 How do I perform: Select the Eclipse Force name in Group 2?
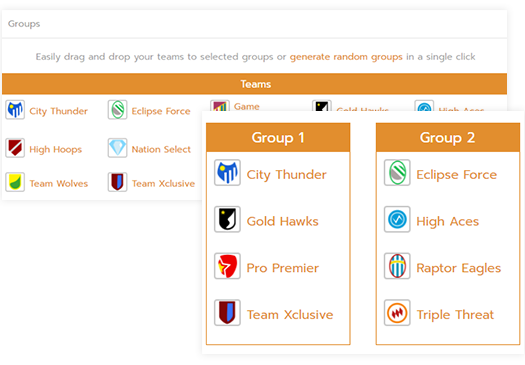coord(456,175)
